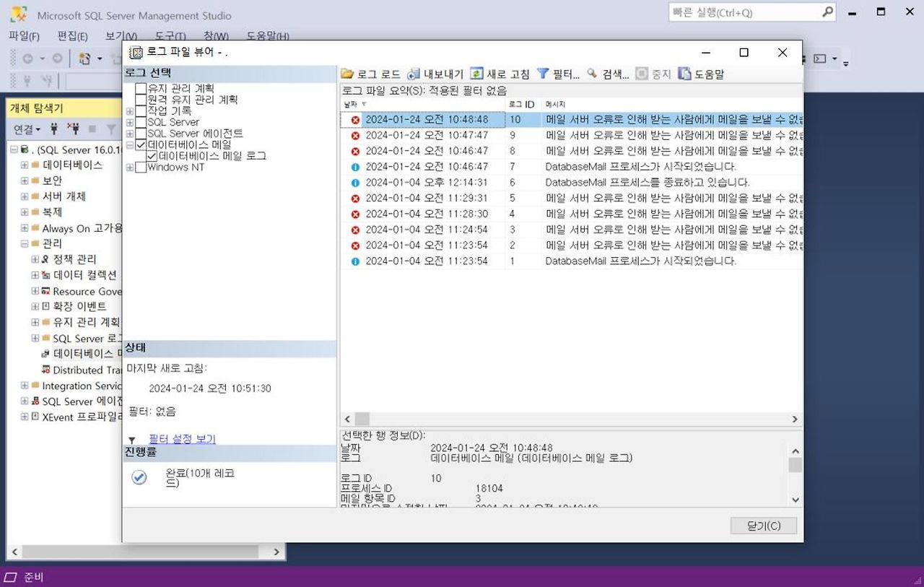Click the log list horizontal scrollbar thumb
This screenshot has width=924, height=587.
[362, 419]
